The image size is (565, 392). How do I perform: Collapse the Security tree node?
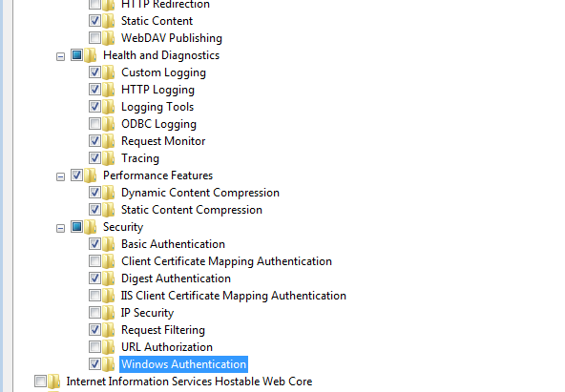(60, 228)
